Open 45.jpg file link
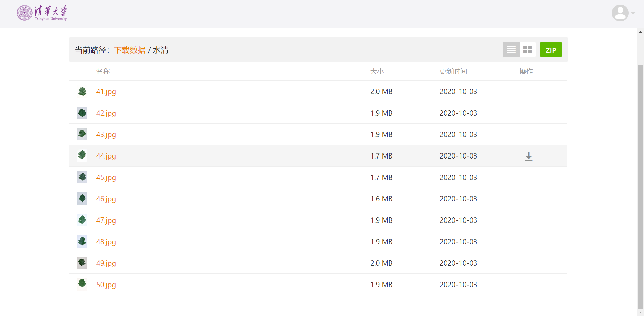This screenshot has width=644, height=316. pyautogui.click(x=106, y=177)
